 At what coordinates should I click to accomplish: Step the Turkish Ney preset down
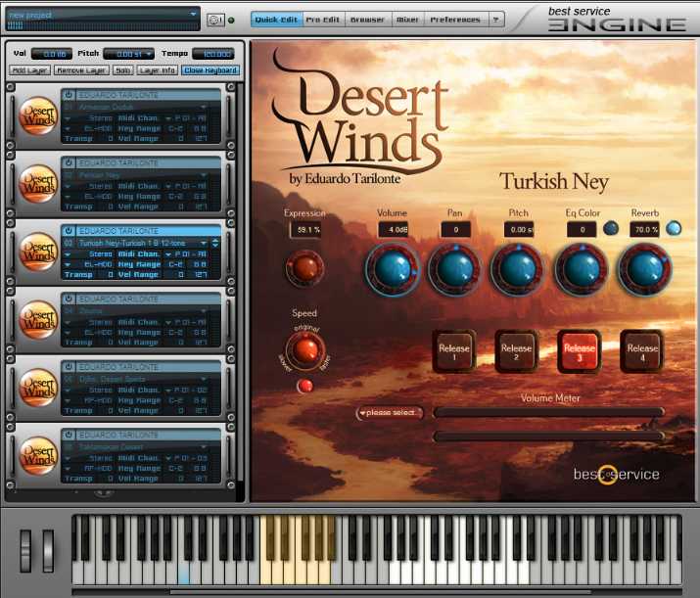(215, 246)
